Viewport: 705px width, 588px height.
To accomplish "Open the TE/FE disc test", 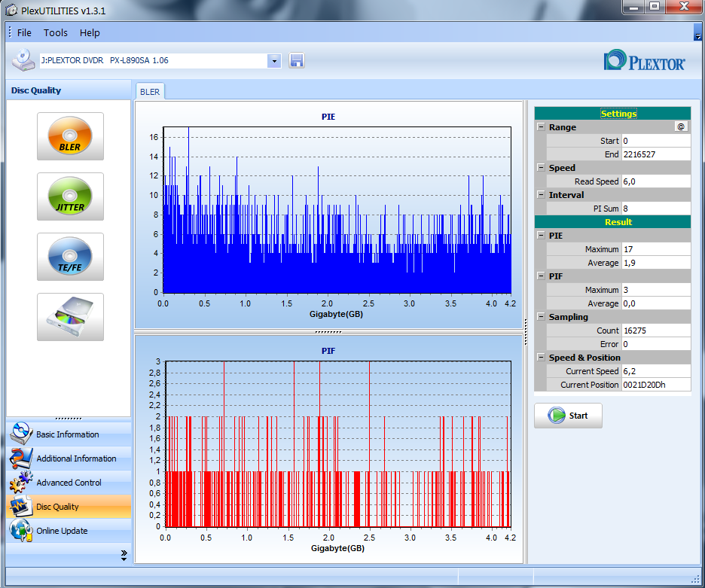I will pos(70,257).
